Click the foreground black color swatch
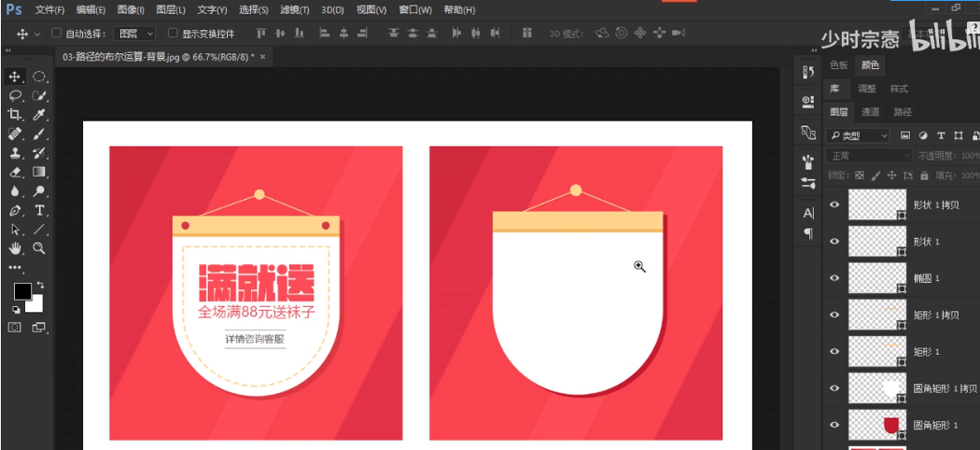 [x=22, y=291]
